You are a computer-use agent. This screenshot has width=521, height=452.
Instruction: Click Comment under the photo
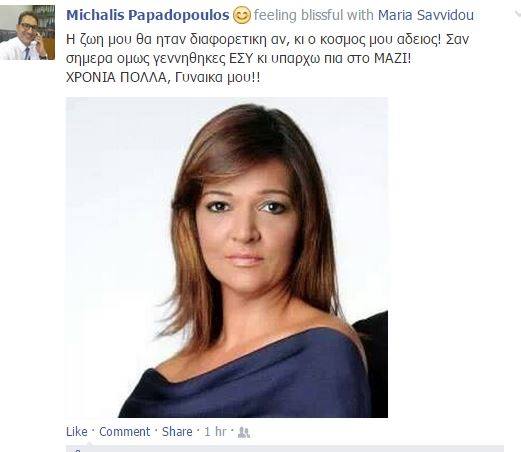[x=125, y=432]
